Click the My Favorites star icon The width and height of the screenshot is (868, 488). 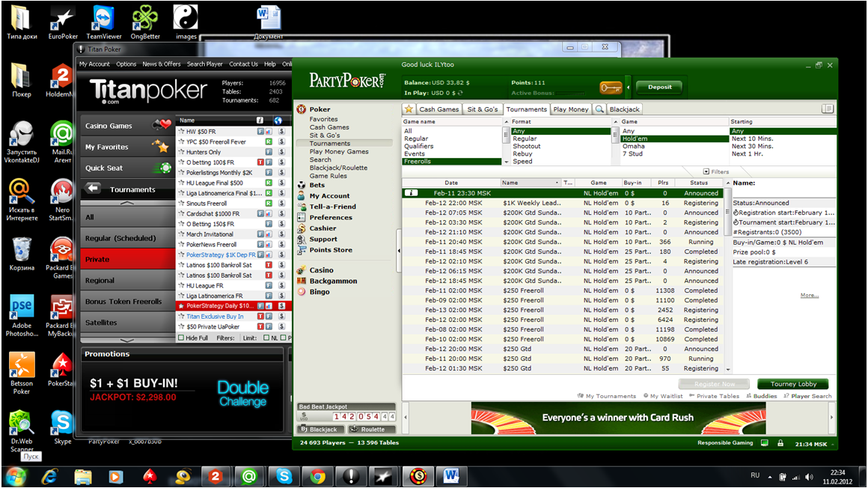[160, 147]
